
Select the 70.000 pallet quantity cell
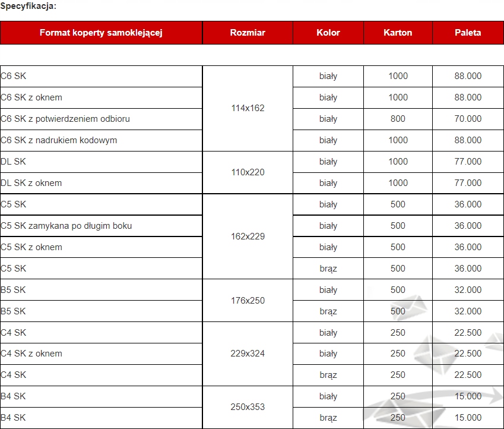tap(468, 119)
